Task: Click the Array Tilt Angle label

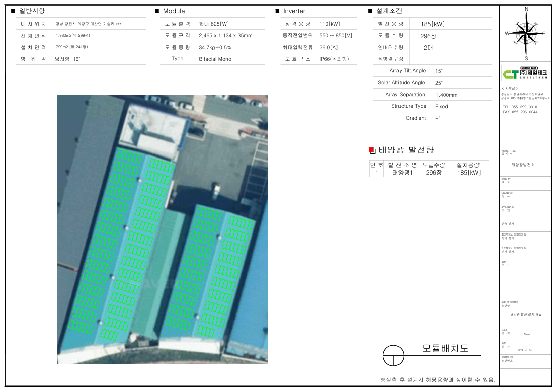Action: point(407,71)
